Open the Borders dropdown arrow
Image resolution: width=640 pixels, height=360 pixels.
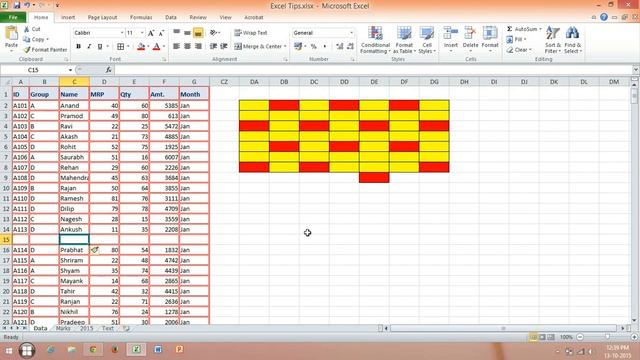tap(128, 47)
